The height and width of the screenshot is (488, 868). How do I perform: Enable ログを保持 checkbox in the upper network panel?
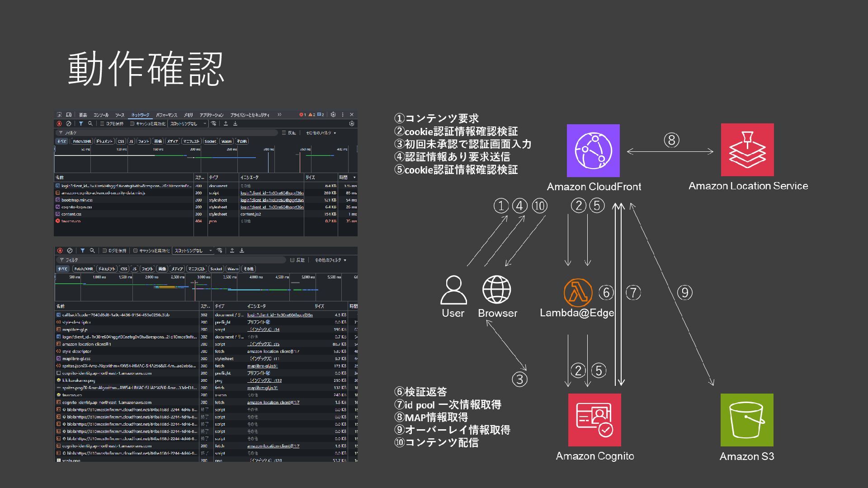[102, 124]
